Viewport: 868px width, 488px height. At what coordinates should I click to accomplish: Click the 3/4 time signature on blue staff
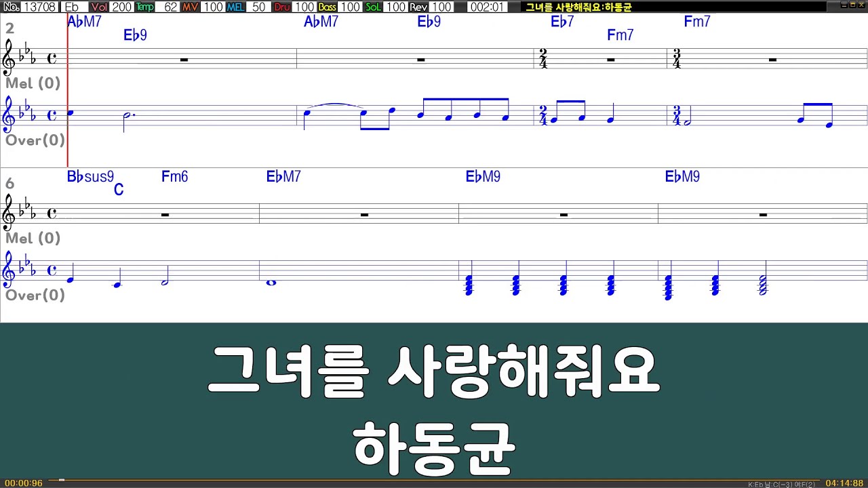tap(676, 116)
